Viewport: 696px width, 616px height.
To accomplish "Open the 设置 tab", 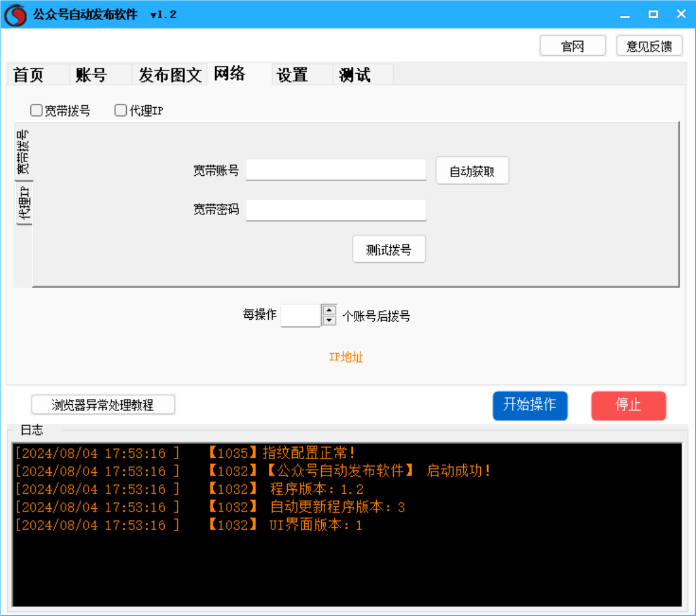I will pos(302,74).
